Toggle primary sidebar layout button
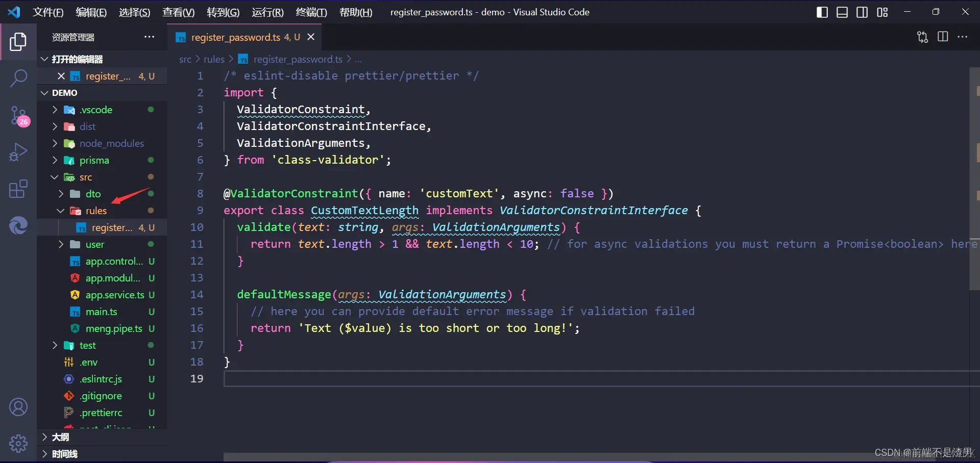The height and width of the screenshot is (463, 980). [x=822, y=12]
